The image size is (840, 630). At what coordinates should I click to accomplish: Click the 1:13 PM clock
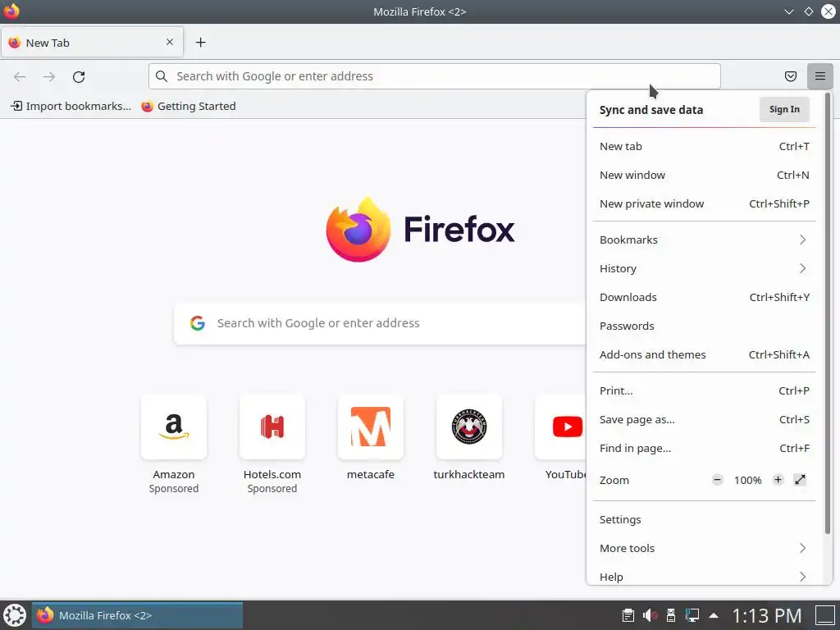tap(767, 615)
